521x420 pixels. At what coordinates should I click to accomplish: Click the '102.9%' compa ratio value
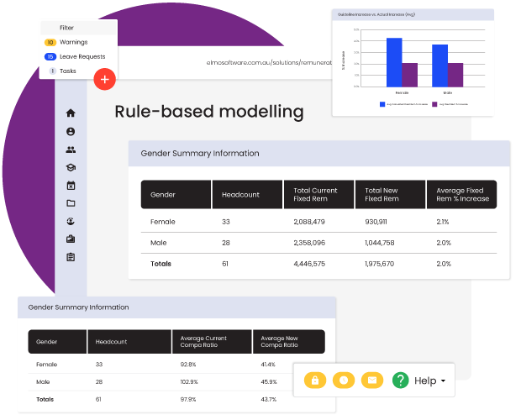pyautogui.click(x=189, y=382)
